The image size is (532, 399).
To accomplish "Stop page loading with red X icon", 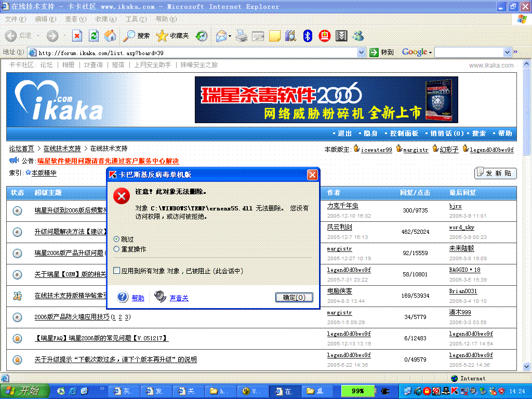I will (x=77, y=36).
